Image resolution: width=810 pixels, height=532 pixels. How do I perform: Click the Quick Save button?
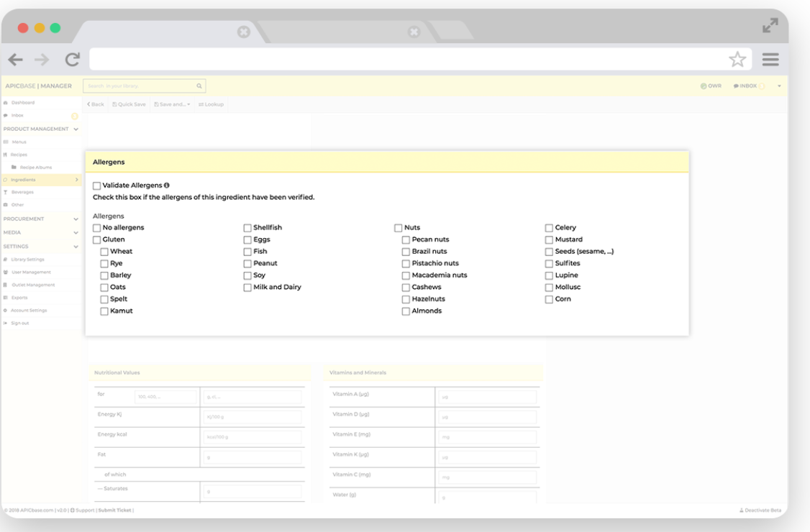(129, 104)
